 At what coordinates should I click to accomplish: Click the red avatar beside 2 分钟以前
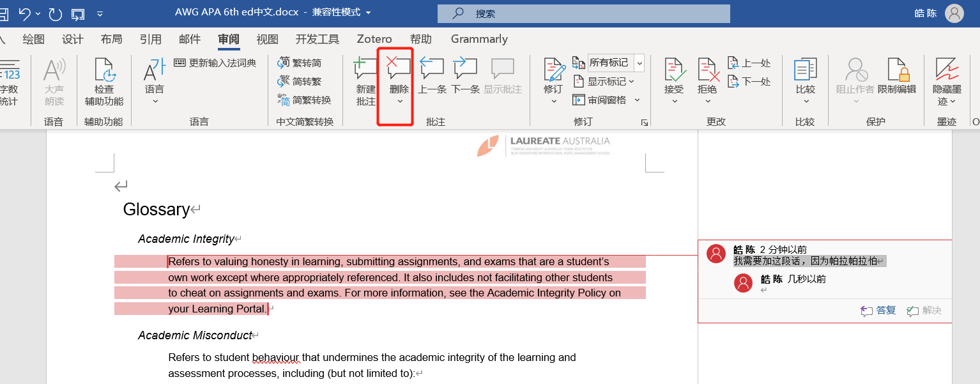(716, 253)
